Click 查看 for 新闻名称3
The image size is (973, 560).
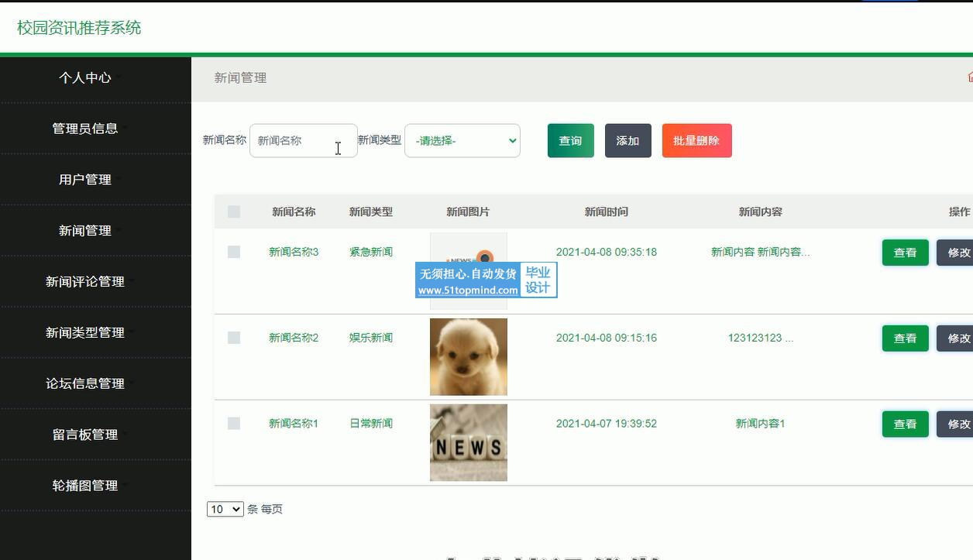pos(906,253)
